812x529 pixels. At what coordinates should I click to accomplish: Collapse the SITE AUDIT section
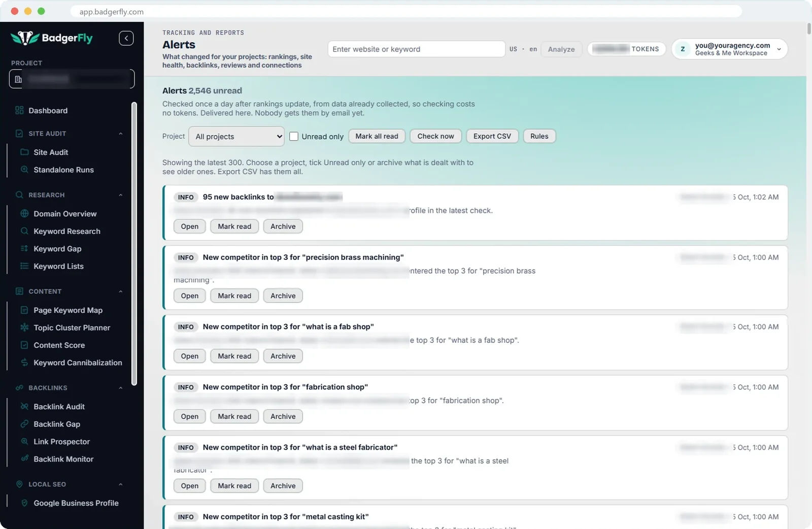(121, 134)
